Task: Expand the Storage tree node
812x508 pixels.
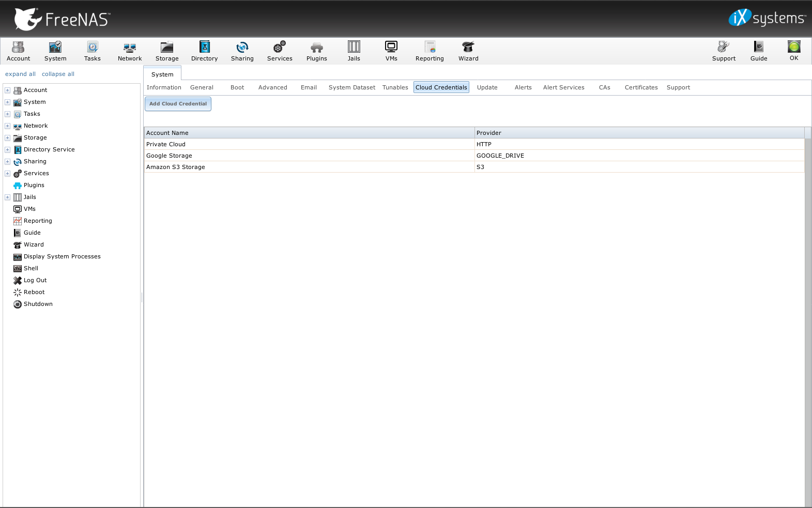Action: [8, 137]
